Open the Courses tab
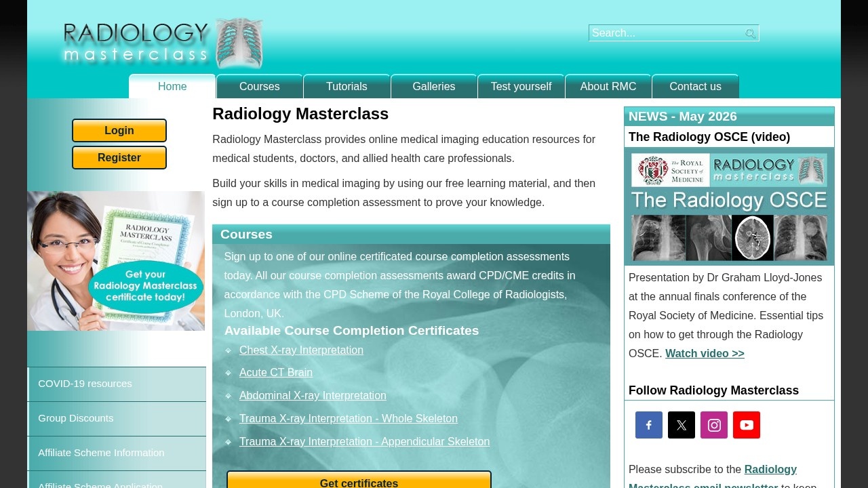Image resolution: width=868 pixels, height=488 pixels. pyautogui.click(x=260, y=87)
